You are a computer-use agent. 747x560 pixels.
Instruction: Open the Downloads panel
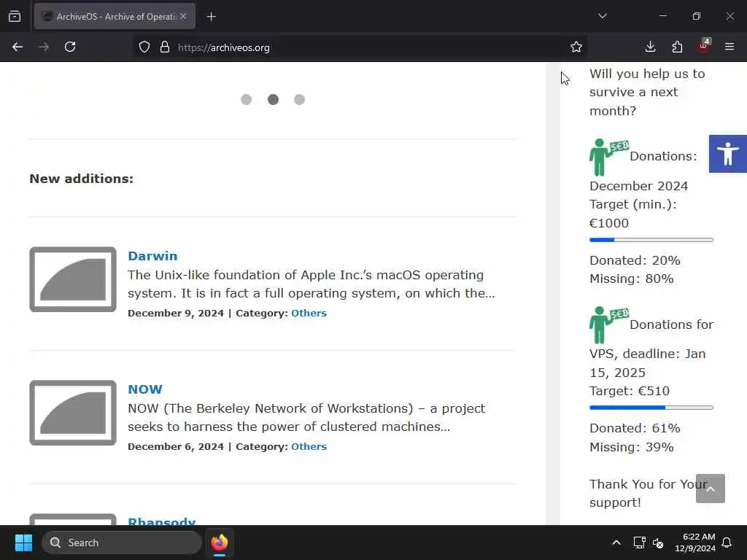650,47
